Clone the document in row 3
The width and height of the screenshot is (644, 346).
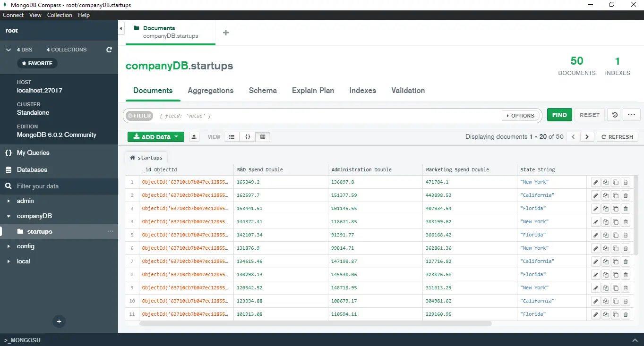(616, 209)
